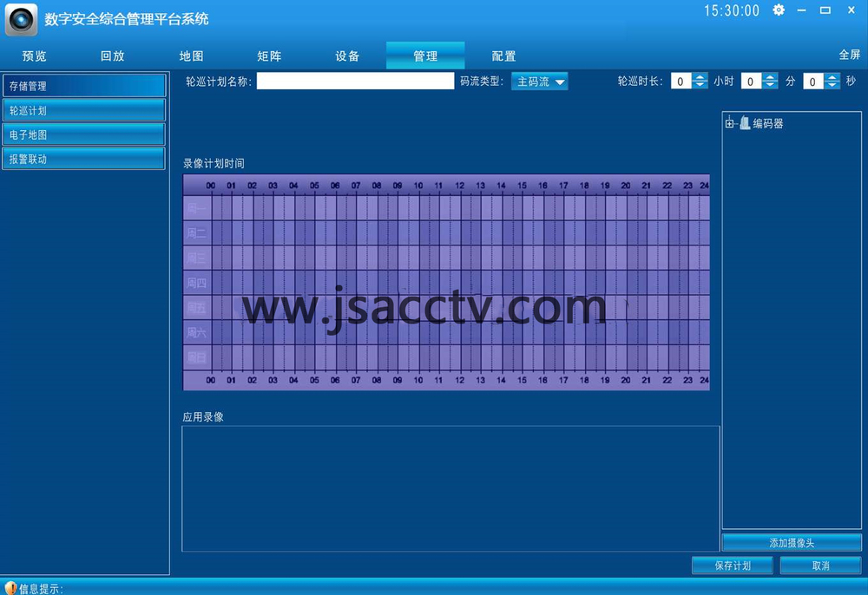The image size is (868, 595).
Task: Select the 管理 tab
Action: pos(425,56)
